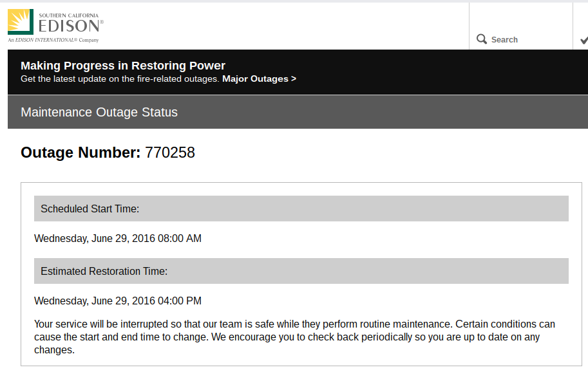The width and height of the screenshot is (588, 372).
Task: Click the checkmark icon at top right
Action: click(x=583, y=41)
